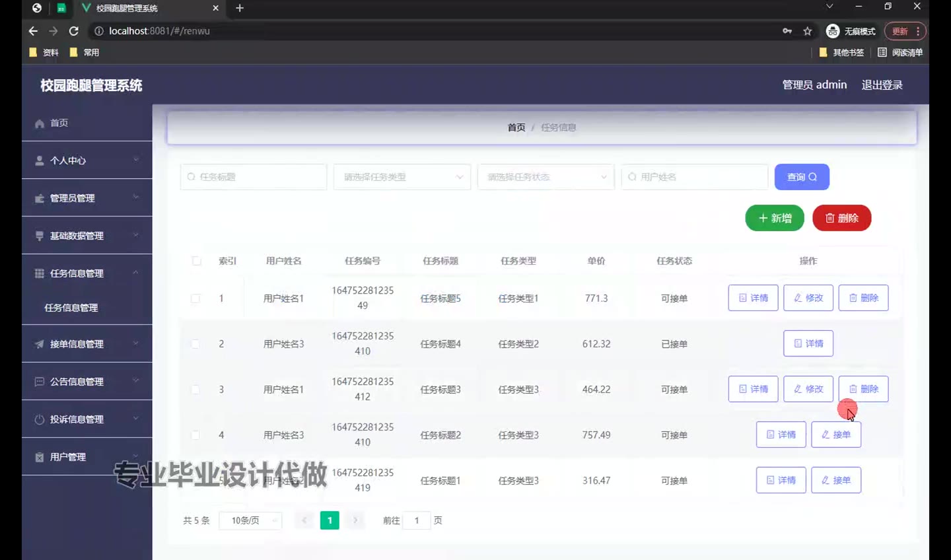
Task: Open the 10条/页 page size selector
Action: point(250,520)
